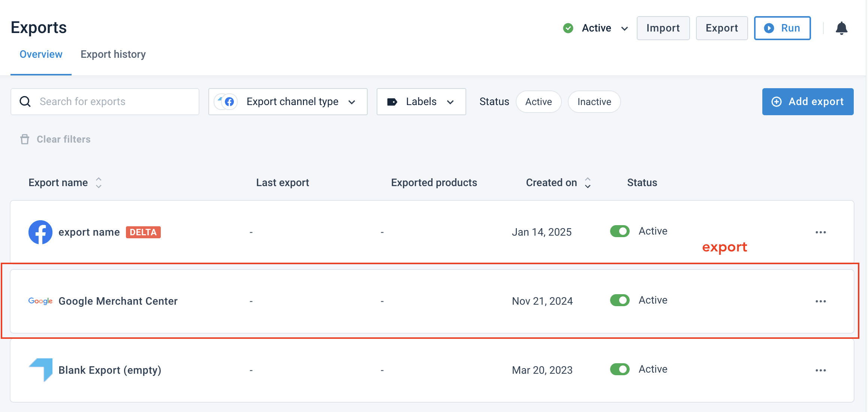Click the notification bell icon
Viewport: 868px width, 412px height.
click(x=841, y=28)
